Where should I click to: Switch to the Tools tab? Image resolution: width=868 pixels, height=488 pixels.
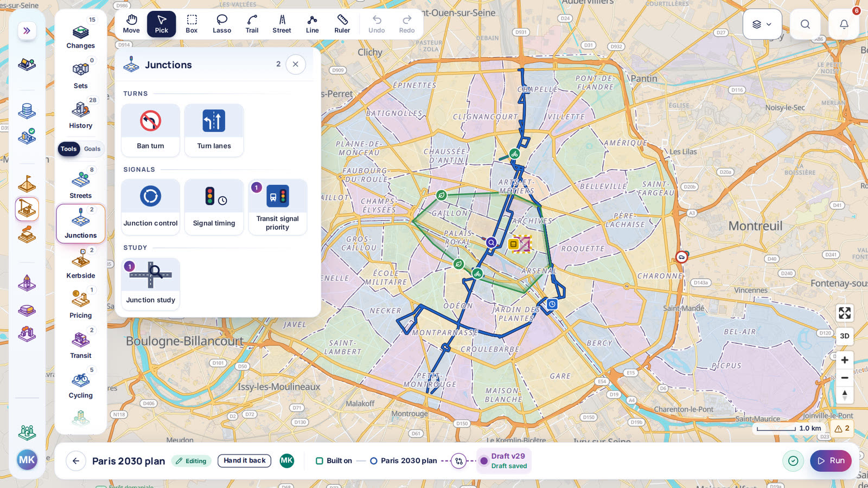pos(69,149)
